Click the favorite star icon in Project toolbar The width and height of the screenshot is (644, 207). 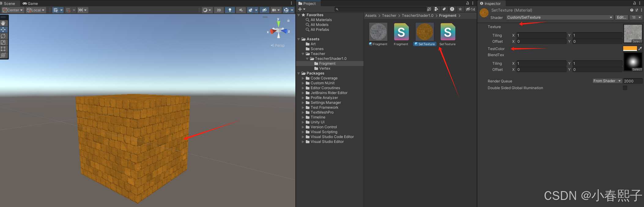(460, 9)
